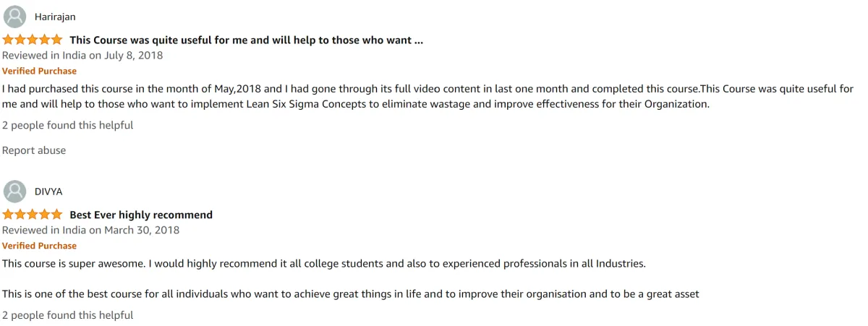868x326 pixels.
Task: Click 'Reviewed in India on March 30, 2018'
Action: (x=90, y=231)
